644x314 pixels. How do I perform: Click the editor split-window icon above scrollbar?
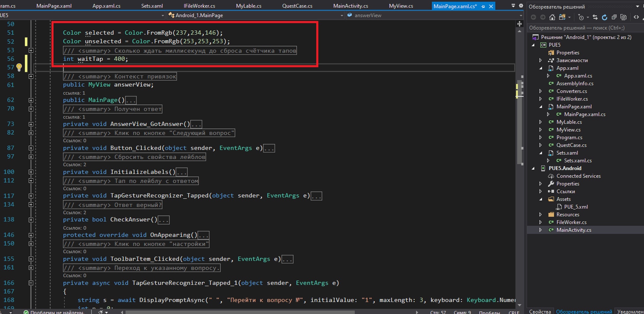(519, 24)
